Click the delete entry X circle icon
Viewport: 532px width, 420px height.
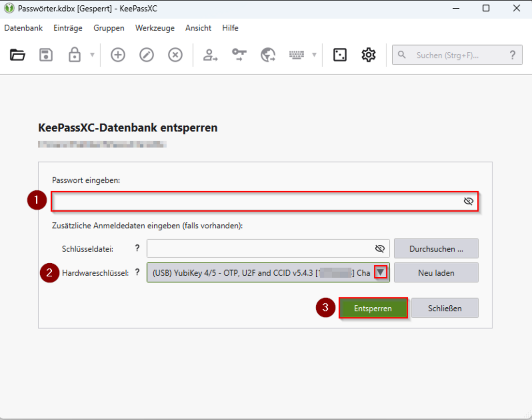pos(175,55)
